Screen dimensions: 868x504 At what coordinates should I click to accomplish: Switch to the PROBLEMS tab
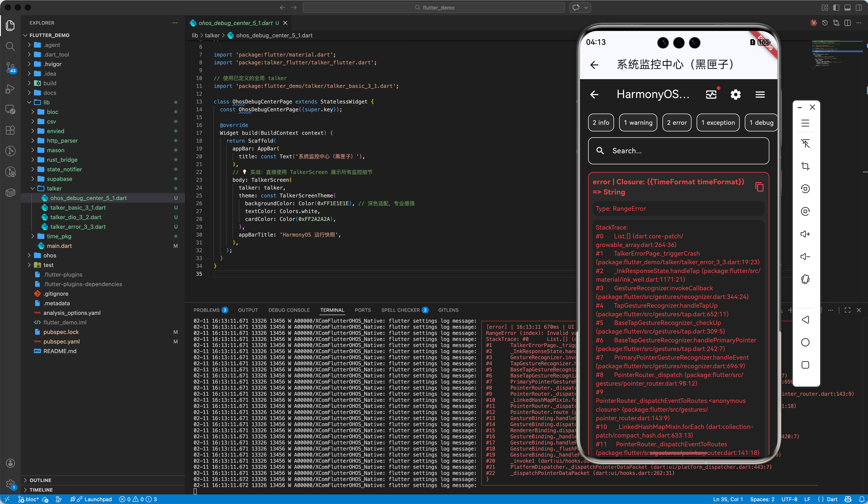[206, 310]
